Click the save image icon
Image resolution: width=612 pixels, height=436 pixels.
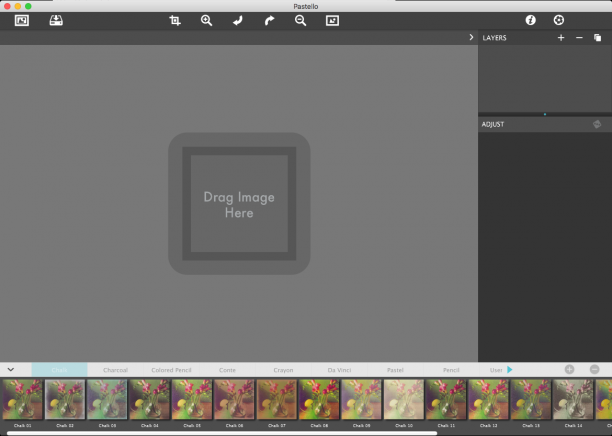56,20
